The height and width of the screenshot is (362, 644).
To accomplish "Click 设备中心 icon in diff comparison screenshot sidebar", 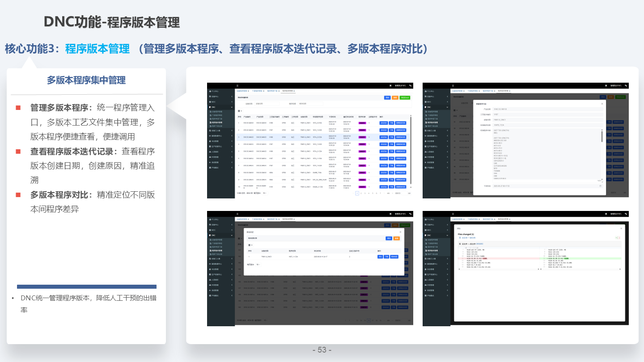I will [x=426, y=225].
